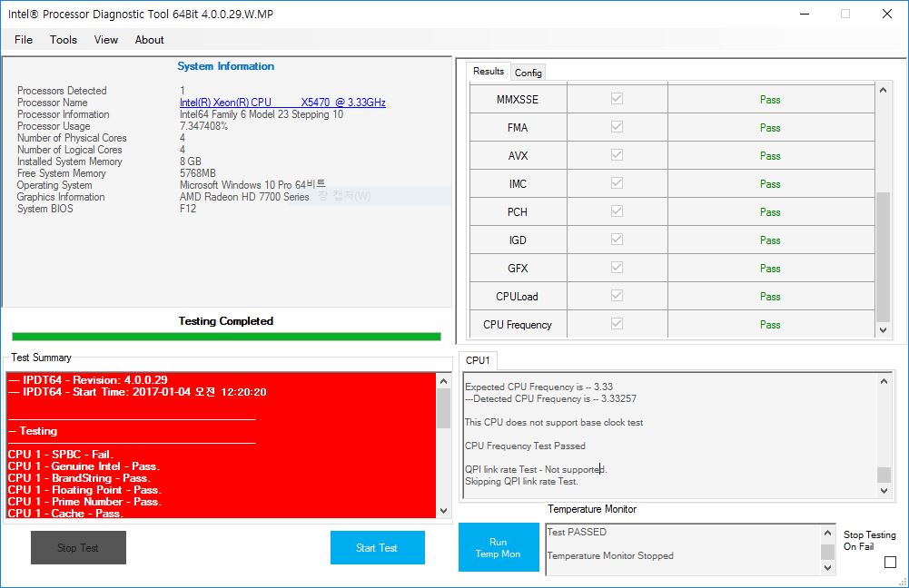Image resolution: width=909 pixels, height=588 pixels.
Task: Click the Results list scrollbar thumb
Action: (x=883, y=257)
